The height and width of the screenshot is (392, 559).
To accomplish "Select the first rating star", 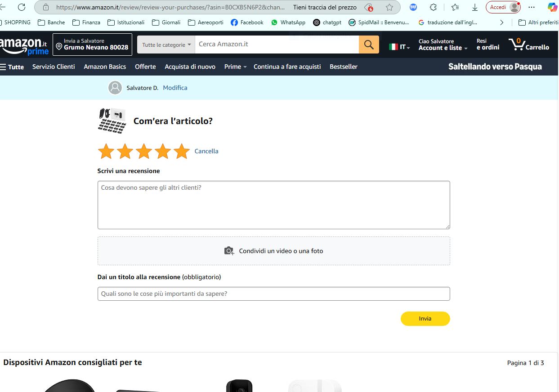I will point(106,151).
